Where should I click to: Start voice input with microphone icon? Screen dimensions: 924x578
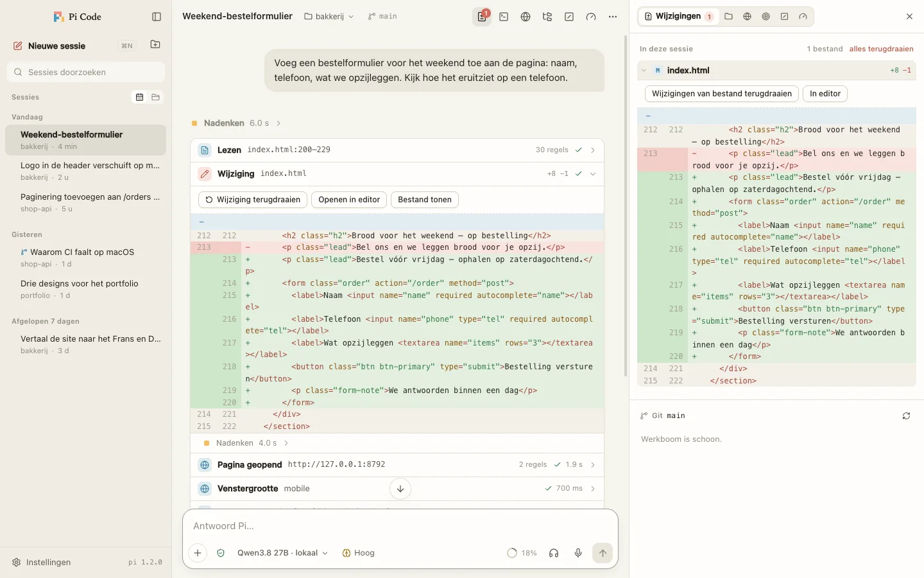[578, 553]
